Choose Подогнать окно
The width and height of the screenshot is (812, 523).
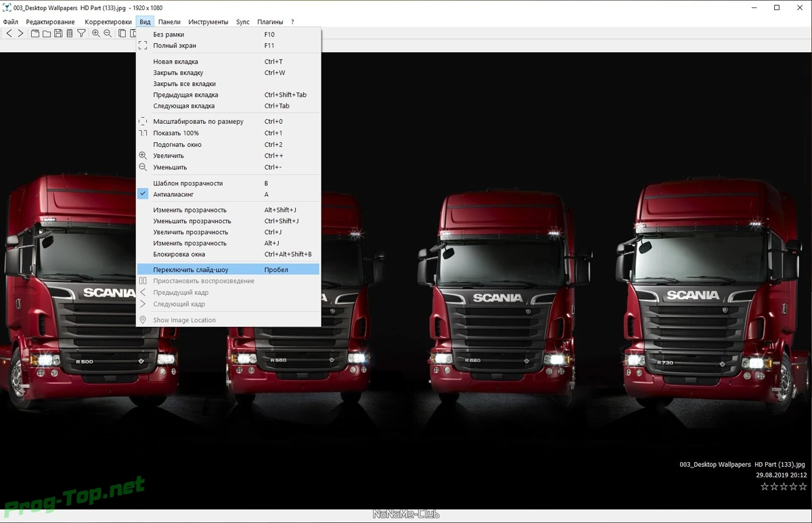pos(228,144)
